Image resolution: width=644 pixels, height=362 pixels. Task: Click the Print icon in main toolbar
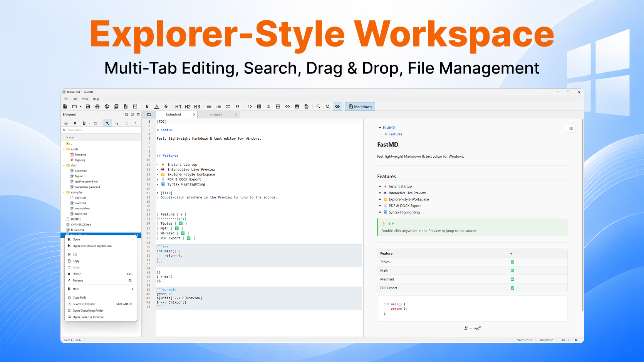click(97, 107)
